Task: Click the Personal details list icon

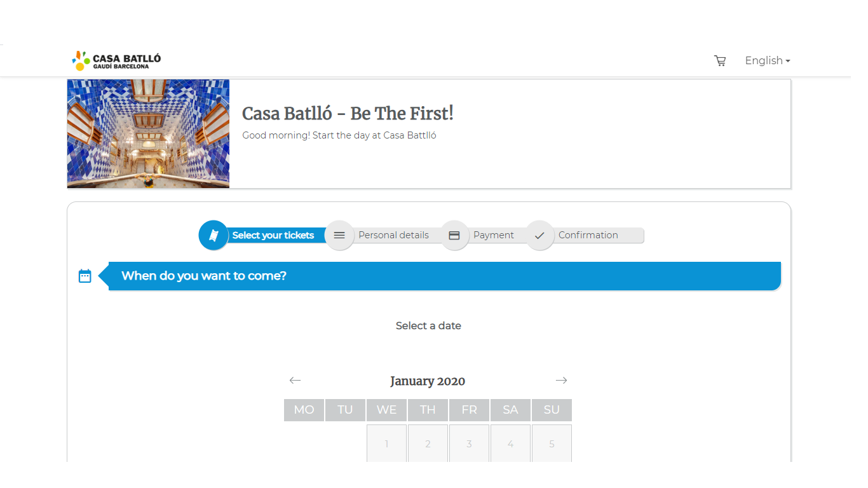Action: tap(339, 235)
